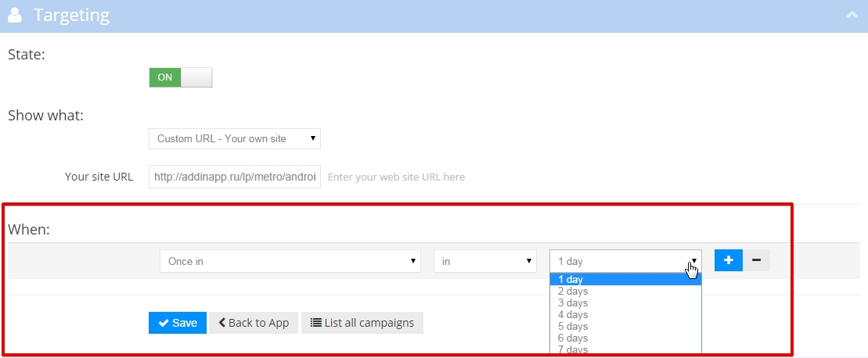Open List all campaigns
This screenshot has width=868, height=358.
[x=362, y=323]
